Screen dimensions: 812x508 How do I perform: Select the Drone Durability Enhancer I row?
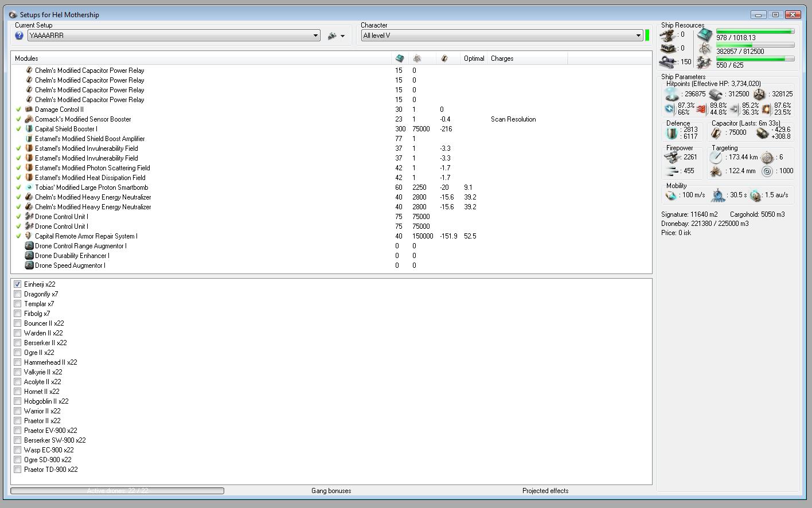pyautogui.click(x=331, y=256)
